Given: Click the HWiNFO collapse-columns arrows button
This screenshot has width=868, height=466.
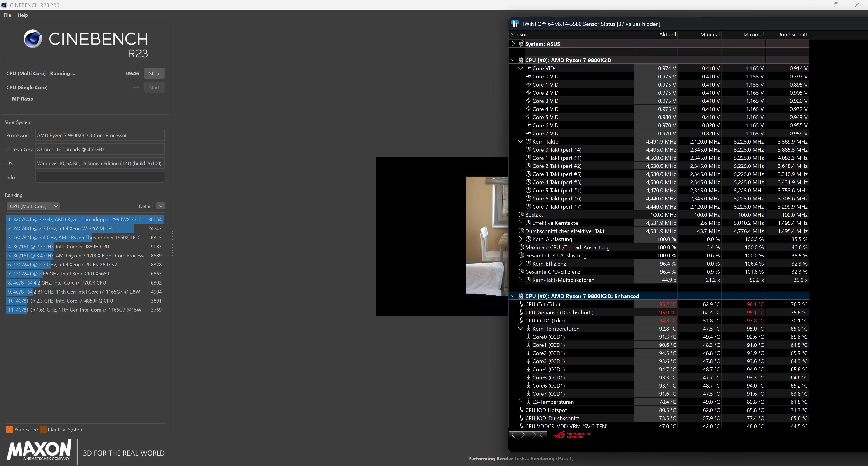Looking at the screenshot, I should (538, 435).
